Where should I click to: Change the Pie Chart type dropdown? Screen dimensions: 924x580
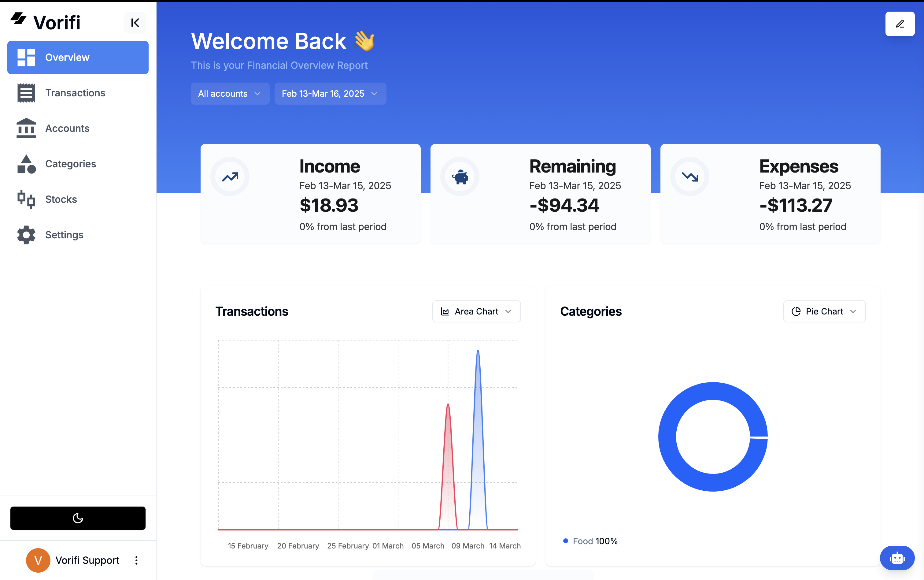point(824,311)
